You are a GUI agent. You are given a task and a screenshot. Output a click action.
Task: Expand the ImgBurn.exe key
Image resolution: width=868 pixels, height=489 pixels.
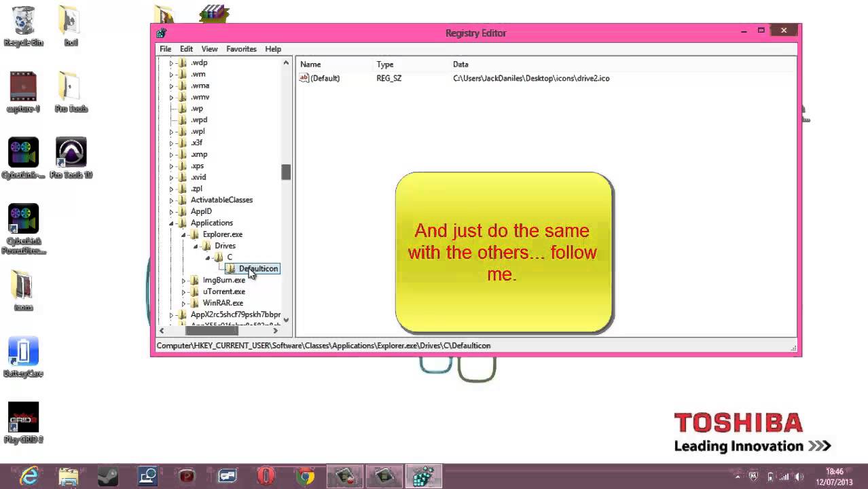tap(183, 280)
